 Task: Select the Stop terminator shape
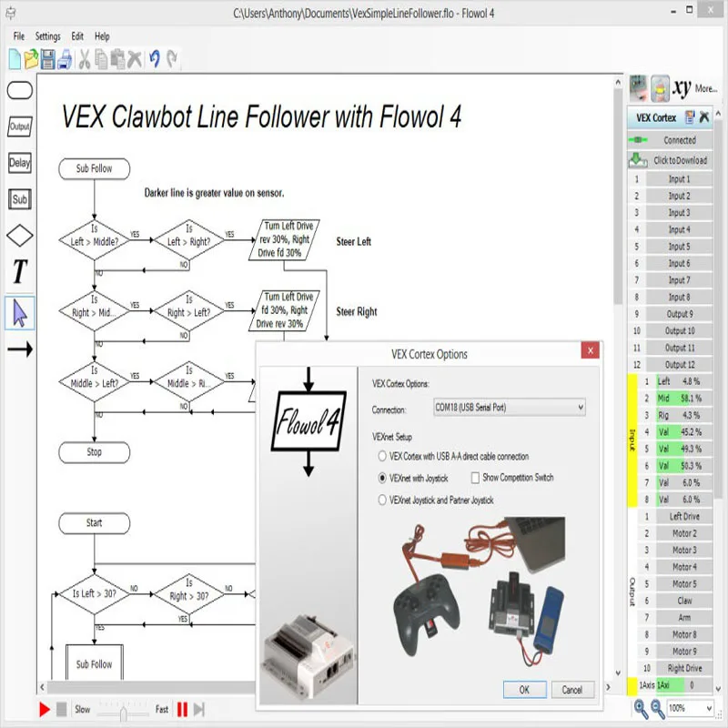(95, 452)
